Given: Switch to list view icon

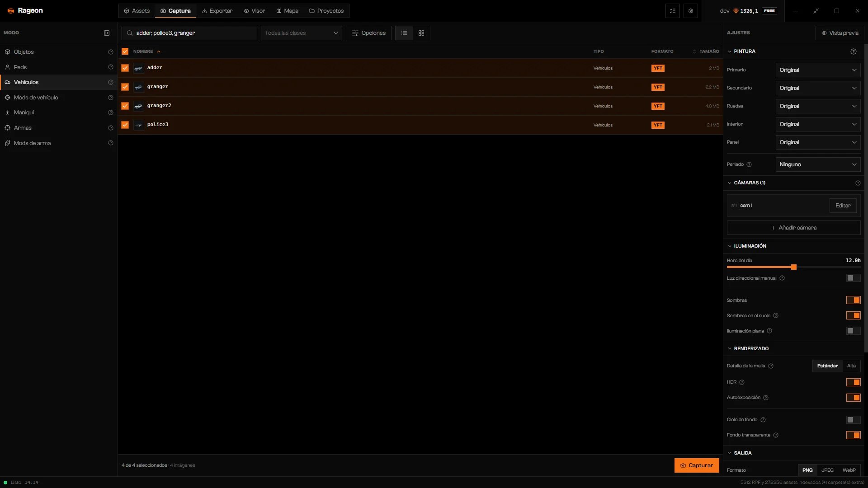Looking at the screenshot, I should click(404, 33).
